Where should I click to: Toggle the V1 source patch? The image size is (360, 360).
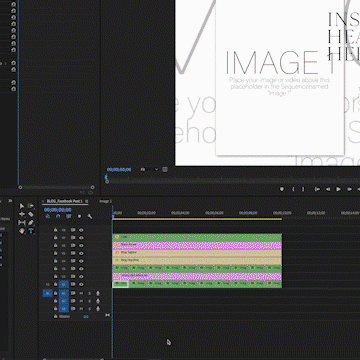pyautogui.click(x=47, y=284)
